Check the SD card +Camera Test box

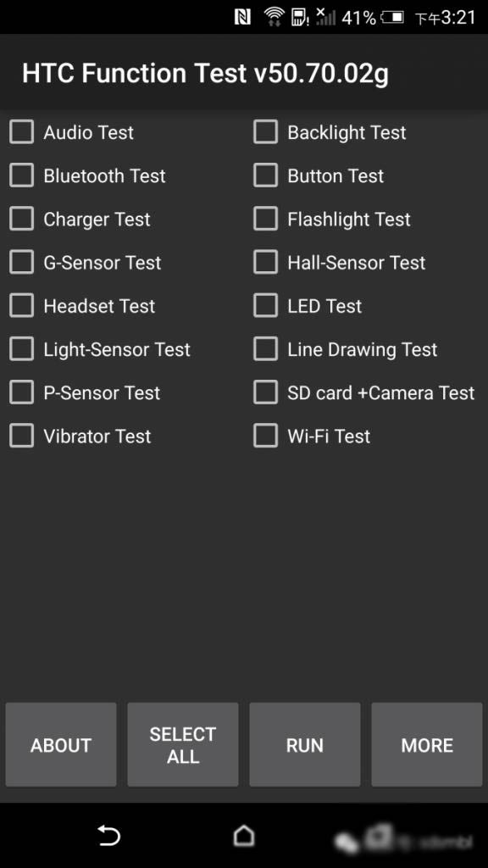click(265, 392)
